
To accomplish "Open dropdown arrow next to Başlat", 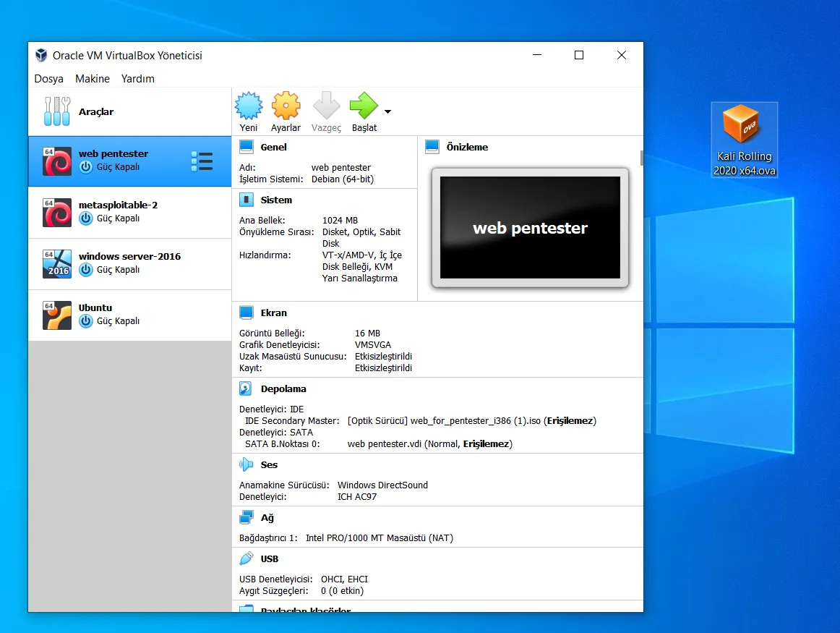I will coord(388,111).
